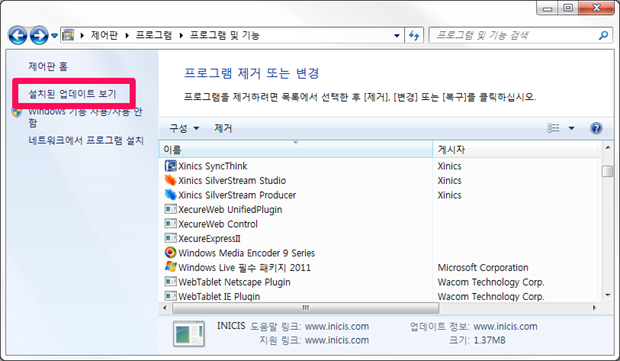Screen dimensions: 620x361
Task: Select WebTablet IE Plugin row
Action: click(380, 296)
